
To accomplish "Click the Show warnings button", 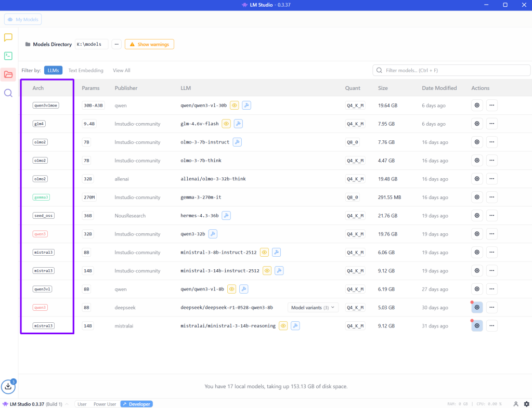I will 149,44.
